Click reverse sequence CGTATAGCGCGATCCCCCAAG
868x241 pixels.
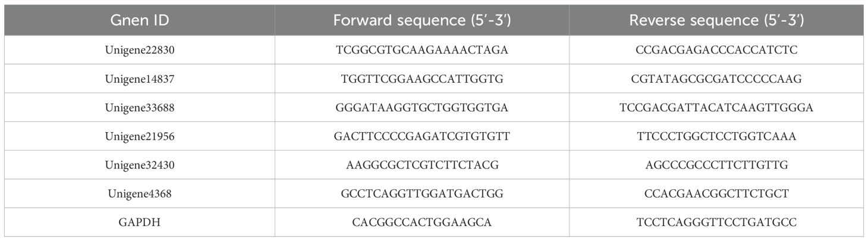click(716, 79)
